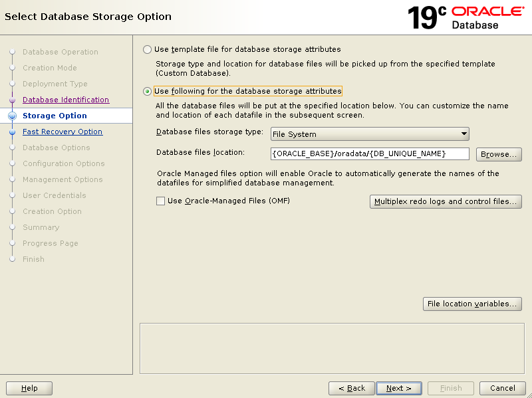The image size is (532, 398).
Task: Open File location variables dialog
Action: pyautogui.click(x=472, y=304)
